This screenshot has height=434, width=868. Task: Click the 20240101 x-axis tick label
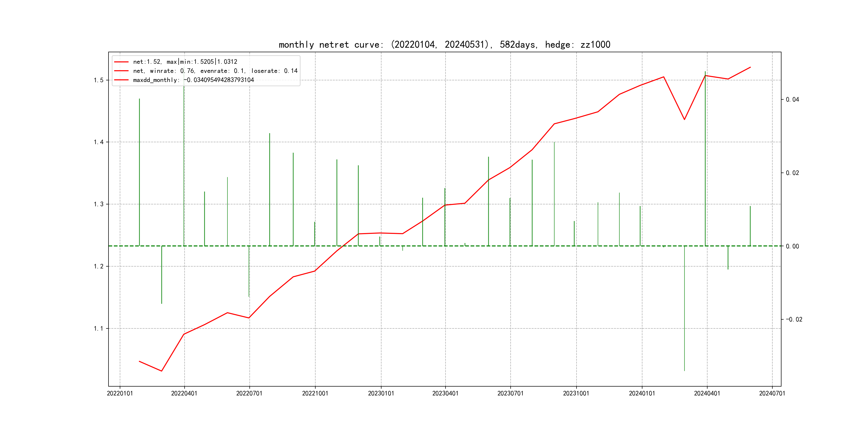click(642, 393)
